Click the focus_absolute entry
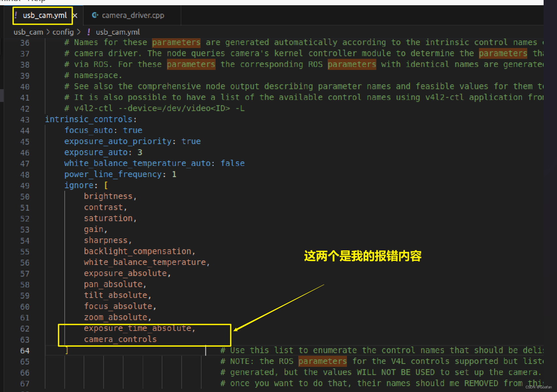 point(118,306)
